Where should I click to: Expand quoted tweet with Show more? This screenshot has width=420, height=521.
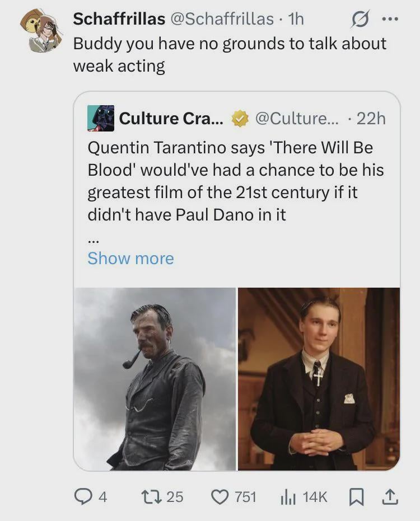(x=130, y=258)
